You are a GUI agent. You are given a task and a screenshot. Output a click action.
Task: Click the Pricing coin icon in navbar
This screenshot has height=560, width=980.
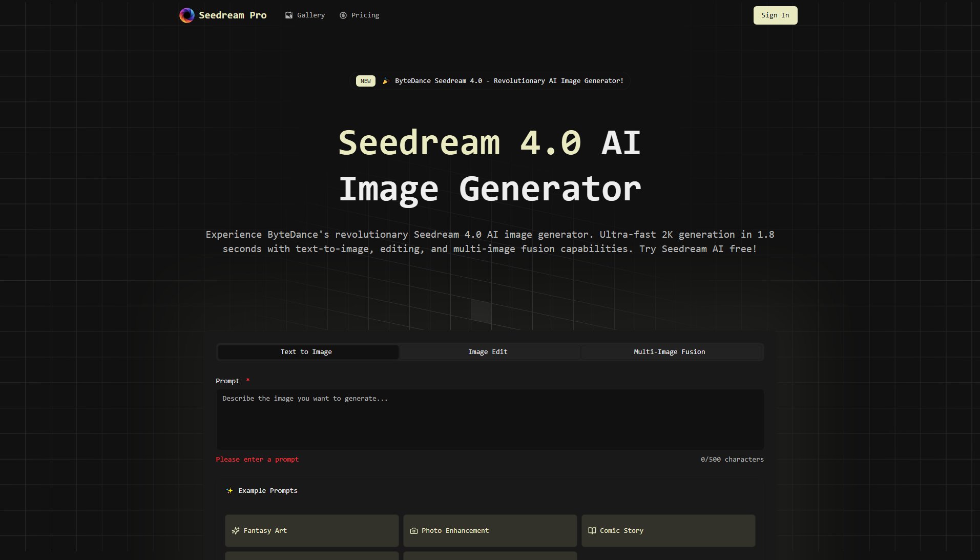pos(343,15)
